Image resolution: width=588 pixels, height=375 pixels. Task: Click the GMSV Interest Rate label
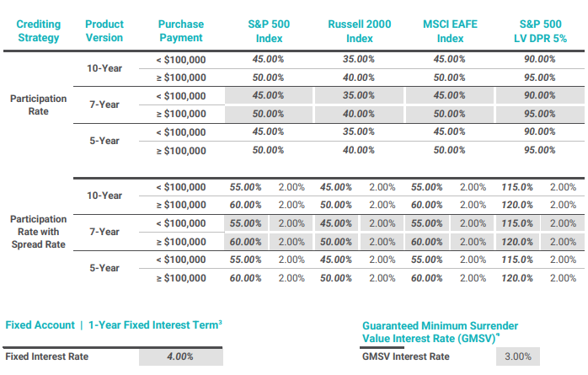coord(406,356)
